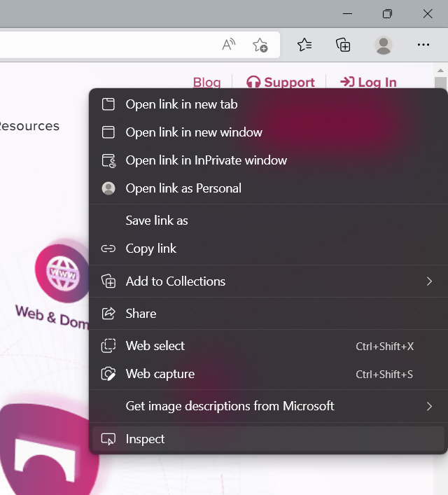This screenshot has height=495, width=448.
Task: Open the Favorites list icon
Action: pyautogui.click(x=304, y=45)
